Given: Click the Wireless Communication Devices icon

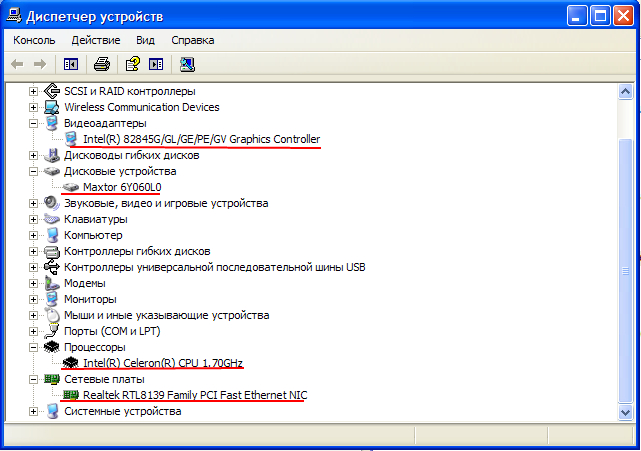Looking at the screenshot, I should (53, 107).
